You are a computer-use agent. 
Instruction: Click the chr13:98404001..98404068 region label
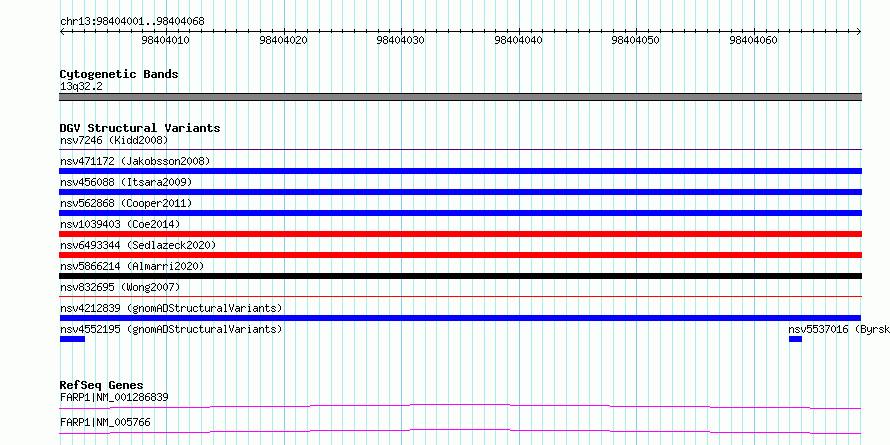click(x=132, y=22)
